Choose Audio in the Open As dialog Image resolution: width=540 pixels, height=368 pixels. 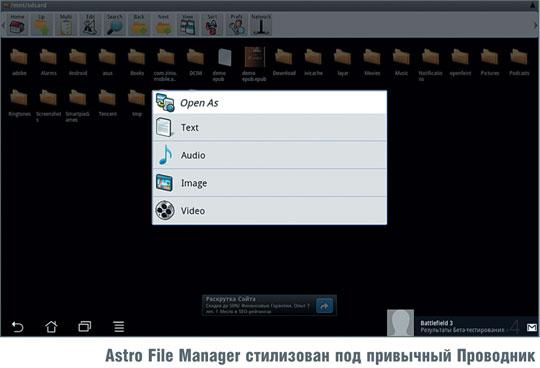point(269,155)
